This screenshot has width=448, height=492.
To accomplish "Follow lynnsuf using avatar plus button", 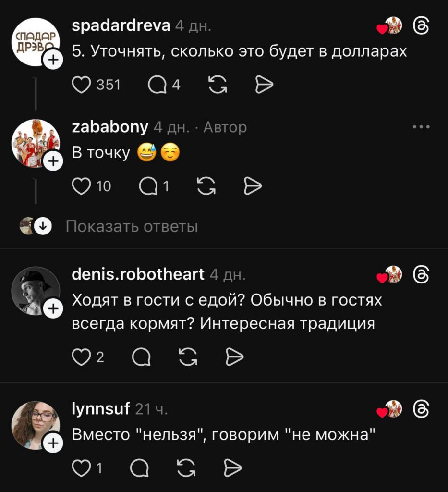I will (53, 443).
